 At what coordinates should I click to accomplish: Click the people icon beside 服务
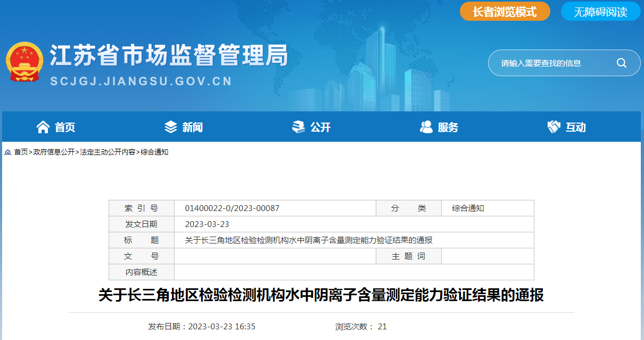click(x=426, y=127)
